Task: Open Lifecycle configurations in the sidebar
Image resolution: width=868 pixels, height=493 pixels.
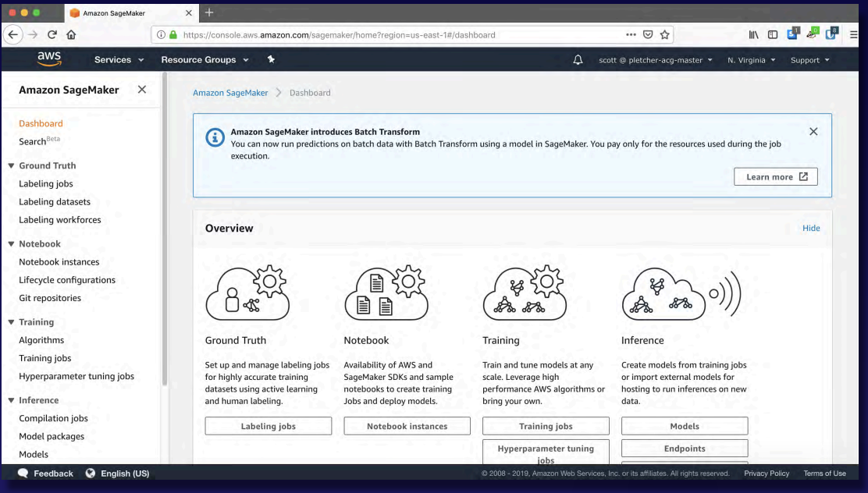Action: 67,280
